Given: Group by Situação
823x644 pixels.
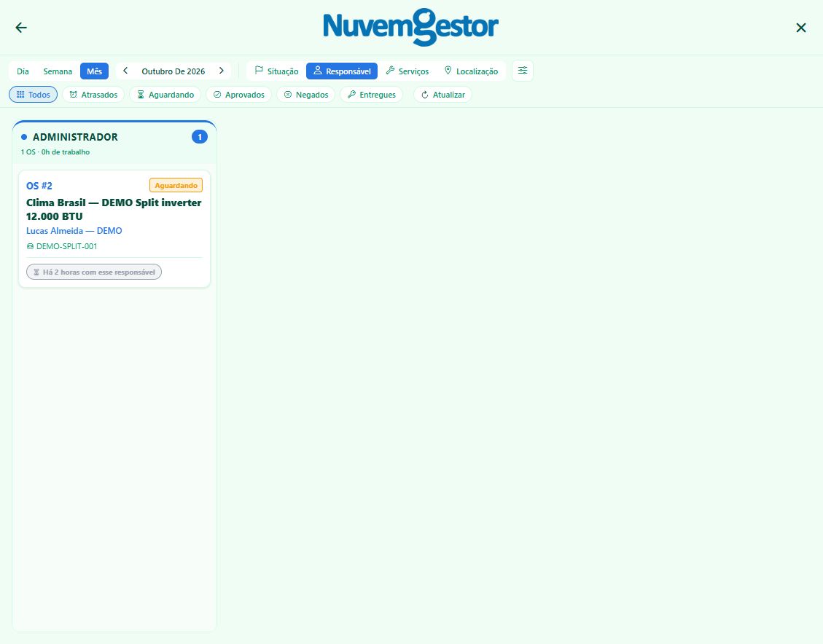Looking at the screenshot, I should (x=276, y=71).
